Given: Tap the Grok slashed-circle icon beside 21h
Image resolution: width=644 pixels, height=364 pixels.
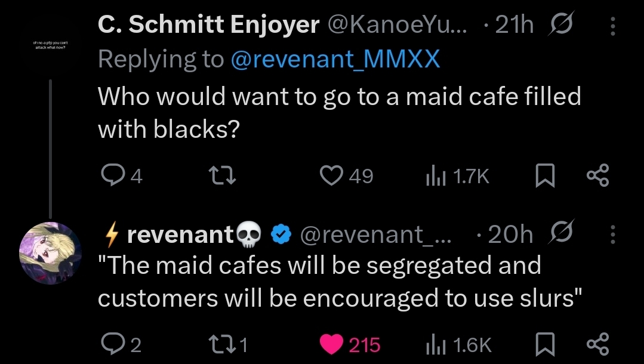Looking at the screenshot, I should [560, 24].
